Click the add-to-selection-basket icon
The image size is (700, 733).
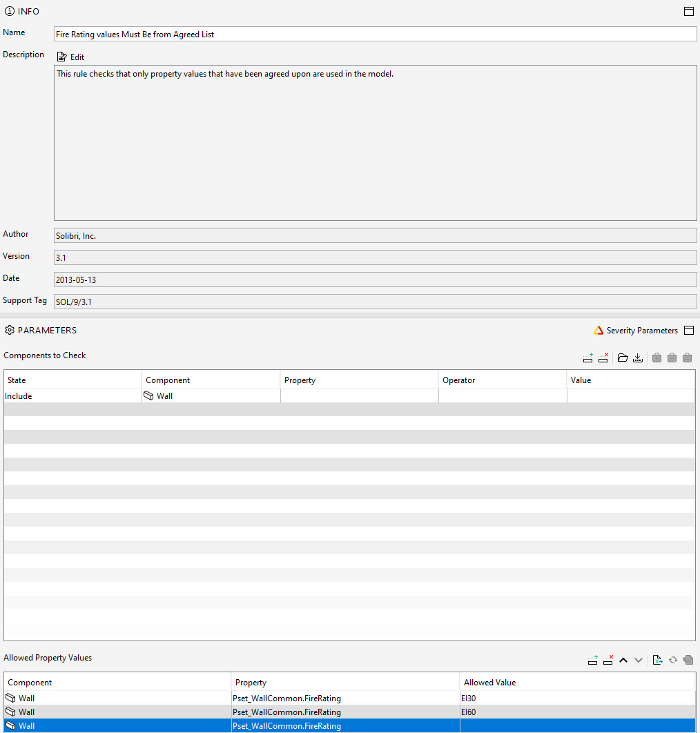[657, 358]
